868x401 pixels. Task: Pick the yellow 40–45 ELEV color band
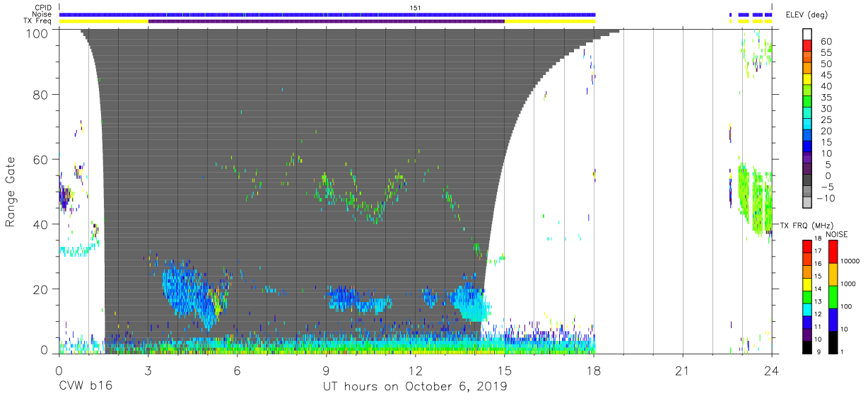808,81
